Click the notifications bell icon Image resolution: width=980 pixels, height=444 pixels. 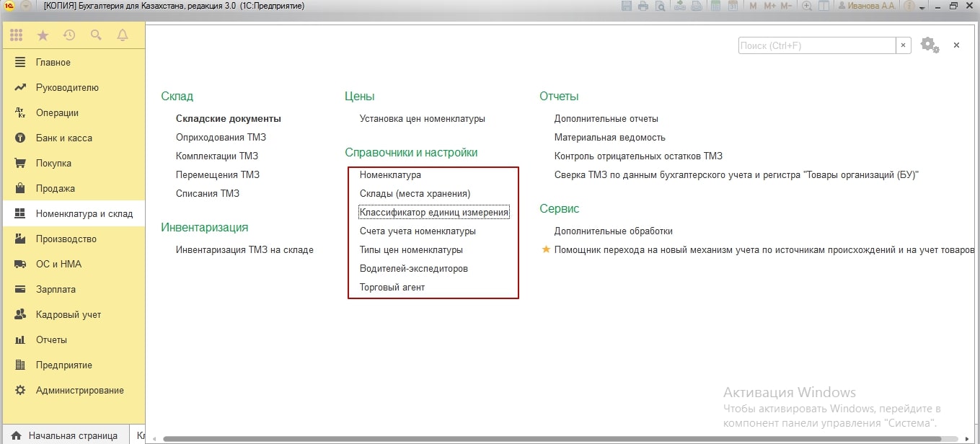click(123, 35)
